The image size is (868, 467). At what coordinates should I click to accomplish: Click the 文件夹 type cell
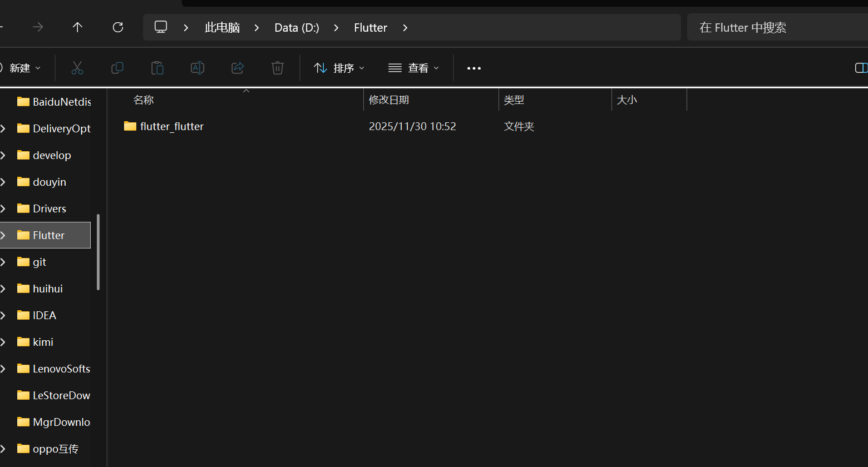[x=519, y=126]
